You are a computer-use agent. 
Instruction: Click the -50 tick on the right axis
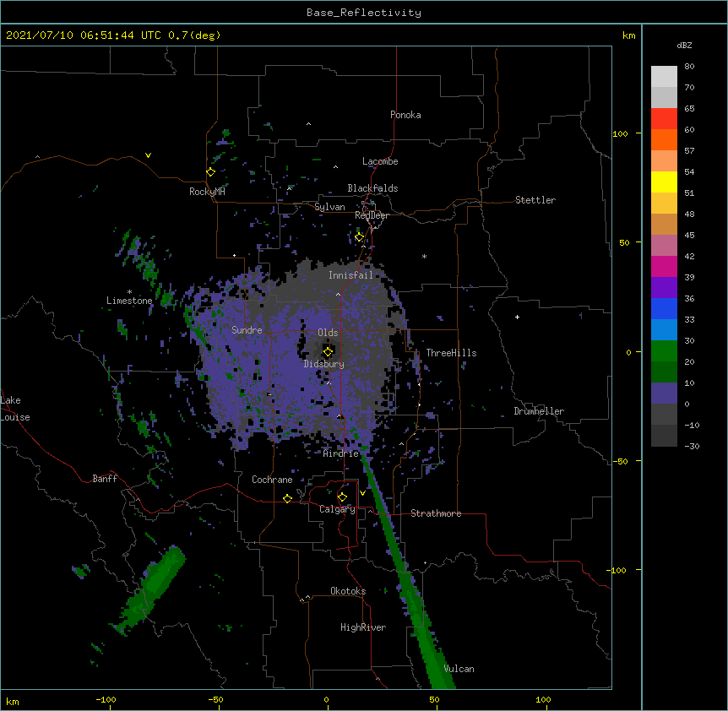tap(620, 461)
